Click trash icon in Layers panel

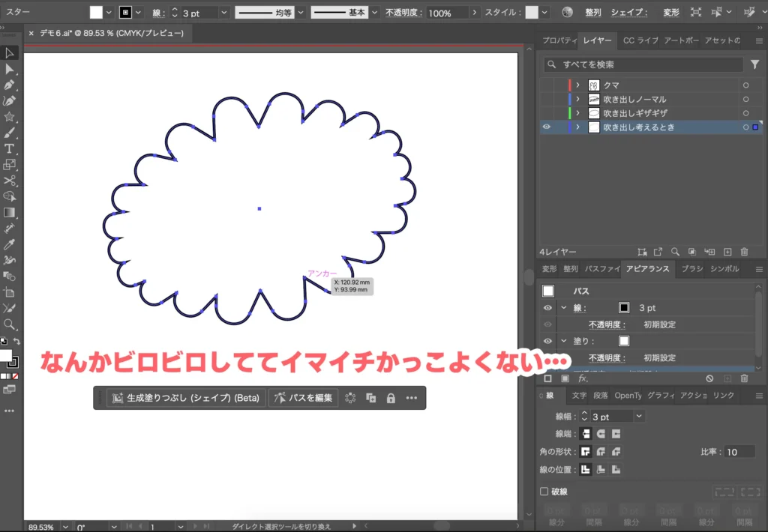pyautogui.click(x=744, y=252)
